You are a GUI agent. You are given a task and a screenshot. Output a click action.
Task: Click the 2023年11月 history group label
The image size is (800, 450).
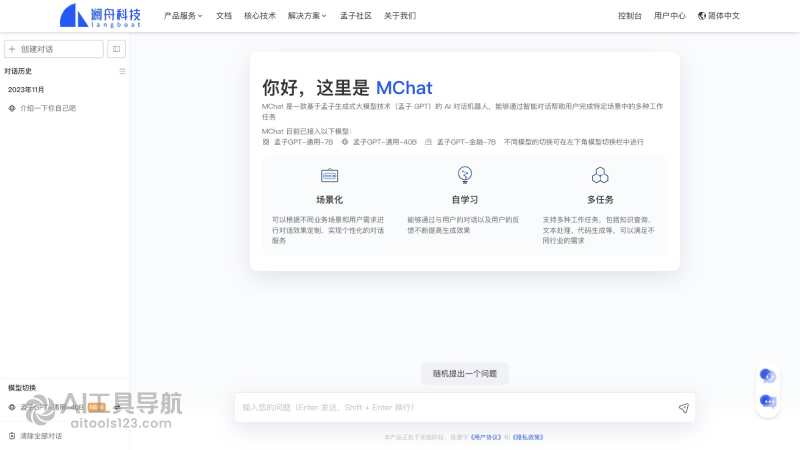26,90
